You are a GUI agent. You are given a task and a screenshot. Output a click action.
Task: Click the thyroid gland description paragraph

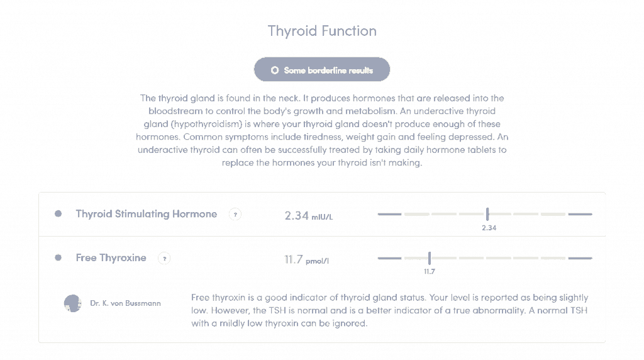(322, 130)
